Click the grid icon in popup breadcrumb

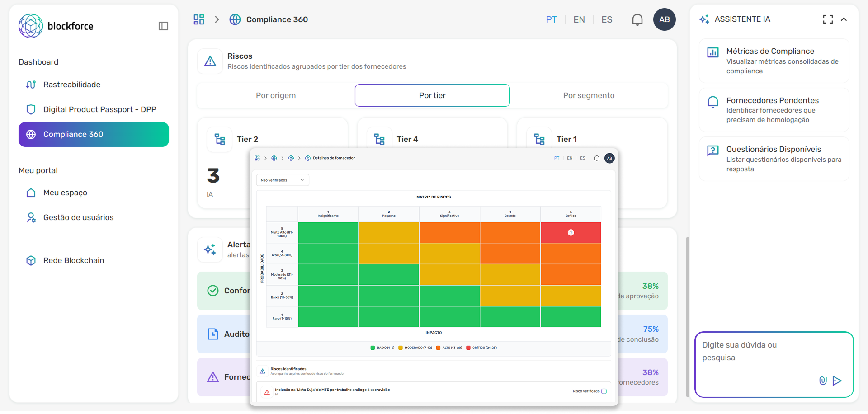tap(257, 158)
